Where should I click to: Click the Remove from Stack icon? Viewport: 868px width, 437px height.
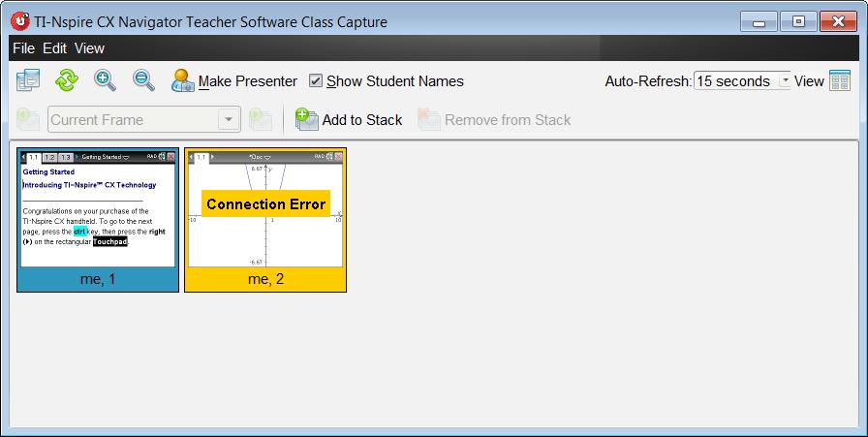429,119
